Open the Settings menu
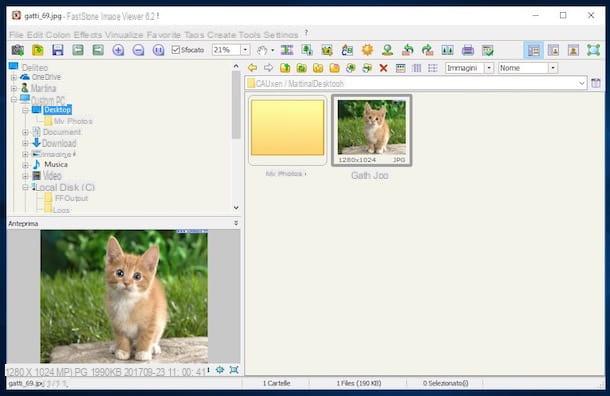This screenshot has height=396, width=610. point(281,35)
